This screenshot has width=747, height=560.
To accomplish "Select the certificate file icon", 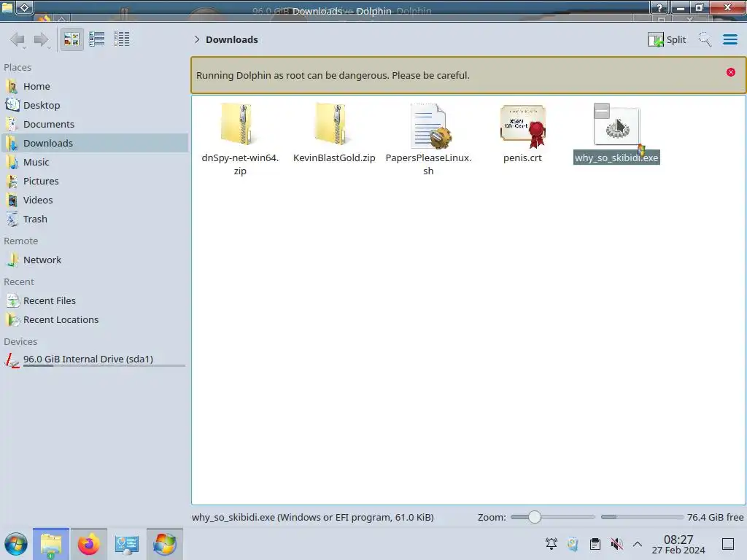I will pyautogui.click(x=522, y=126).
